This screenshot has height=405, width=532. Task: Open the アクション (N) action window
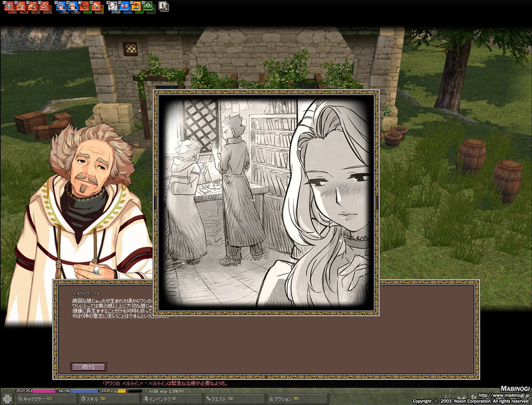(297, 399)
